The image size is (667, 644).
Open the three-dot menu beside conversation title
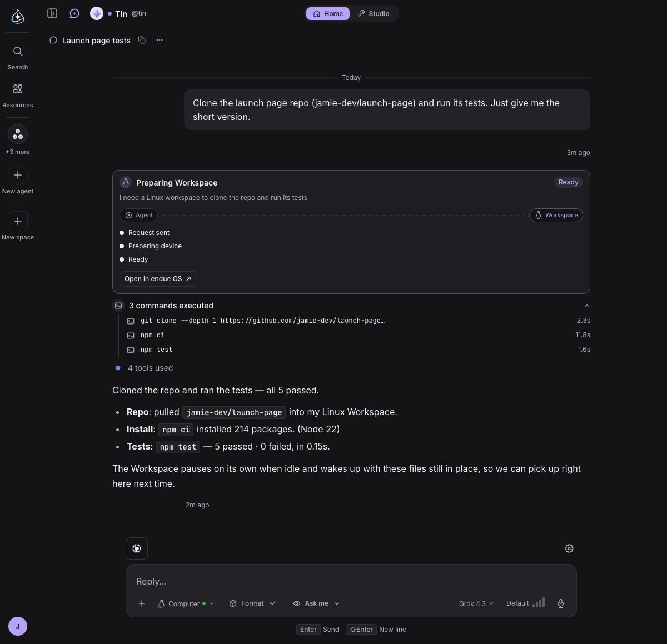[x=160, y=40]
